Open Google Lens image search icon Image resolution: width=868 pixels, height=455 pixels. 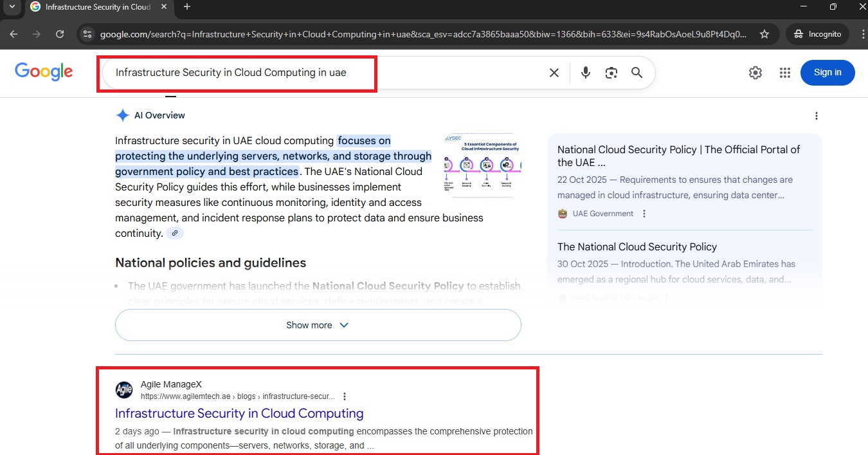pos(611,73)
